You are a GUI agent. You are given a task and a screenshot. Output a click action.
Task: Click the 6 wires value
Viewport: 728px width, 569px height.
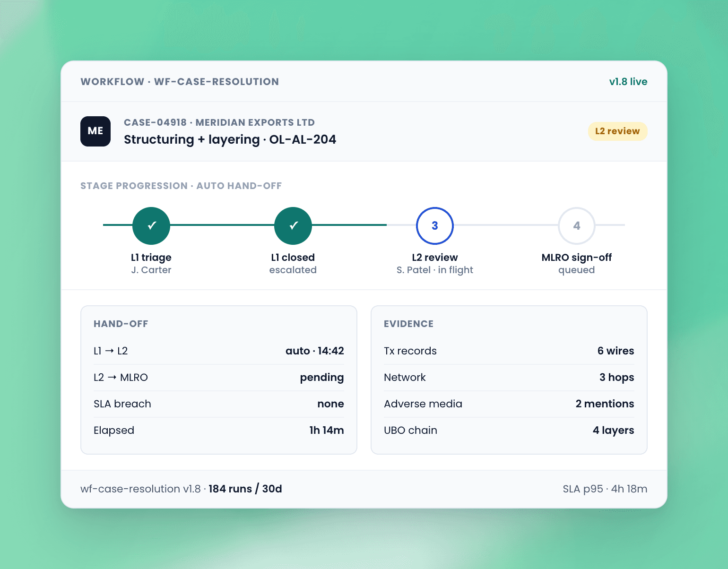(616, 351)
